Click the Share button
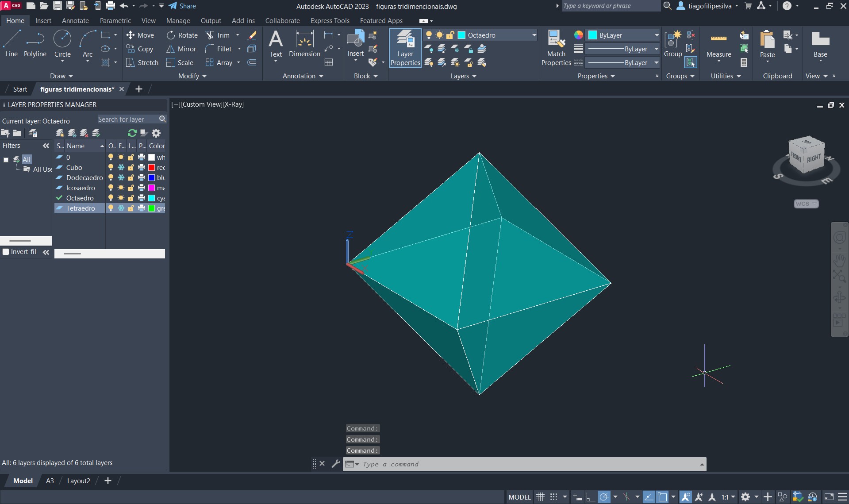849x504 pixels. tap(182, 6)
